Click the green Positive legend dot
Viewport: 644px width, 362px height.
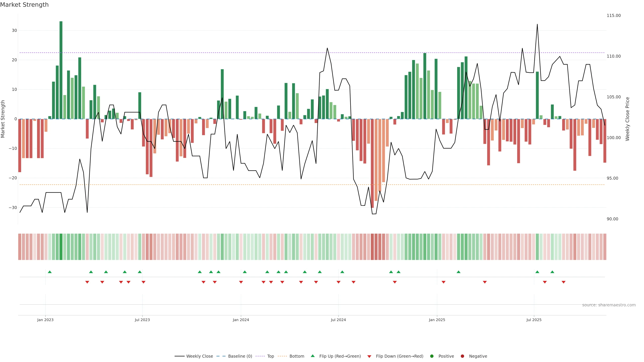432,356
